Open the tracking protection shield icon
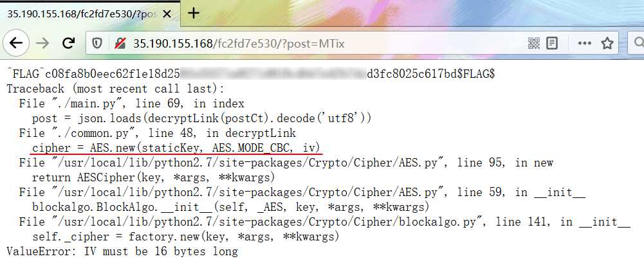Viewport: 644px width, 261px height. click(97, 43)
